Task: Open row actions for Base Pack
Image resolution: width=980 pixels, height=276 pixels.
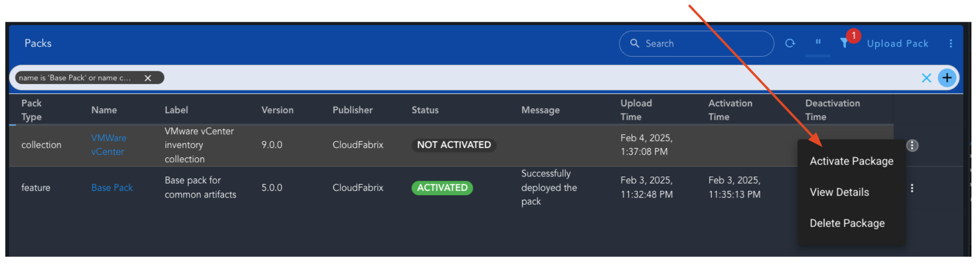Action: pos(912,188)
